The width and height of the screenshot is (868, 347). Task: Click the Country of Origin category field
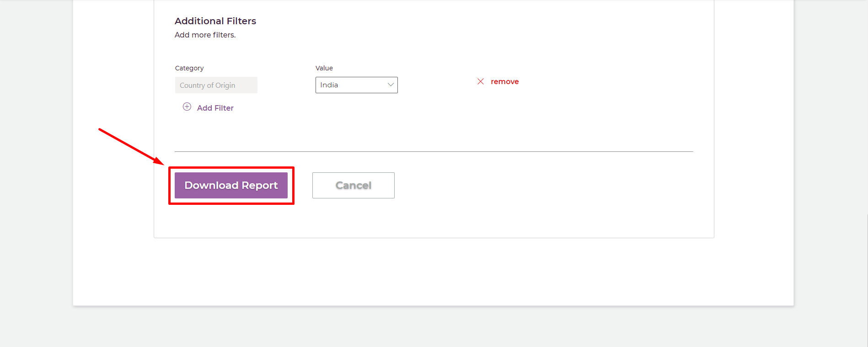216,85
